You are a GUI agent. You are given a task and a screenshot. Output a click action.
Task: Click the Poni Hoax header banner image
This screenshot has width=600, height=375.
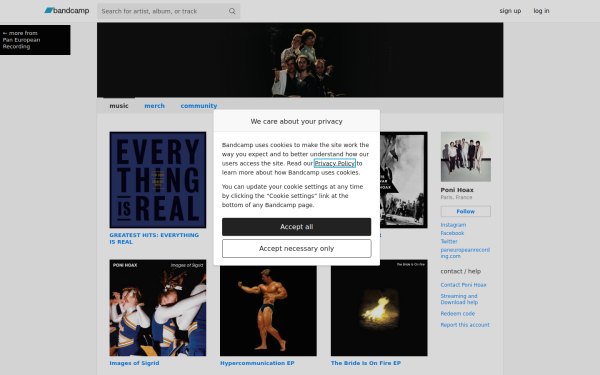pyautogui.click(x=300, y=60)
